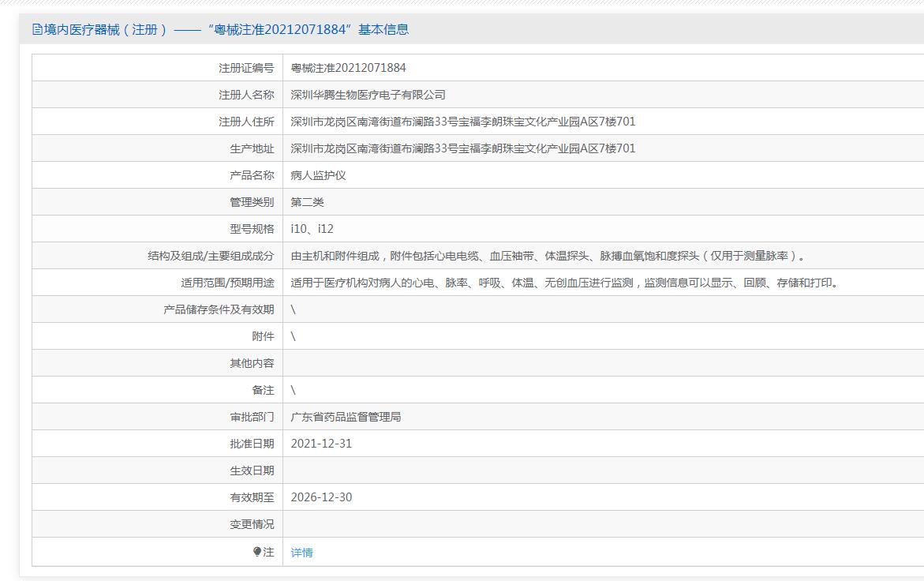Select the 生产地址 address value
Image resolution: width=924 pixels, height=581 pixels.
[463, 148]
